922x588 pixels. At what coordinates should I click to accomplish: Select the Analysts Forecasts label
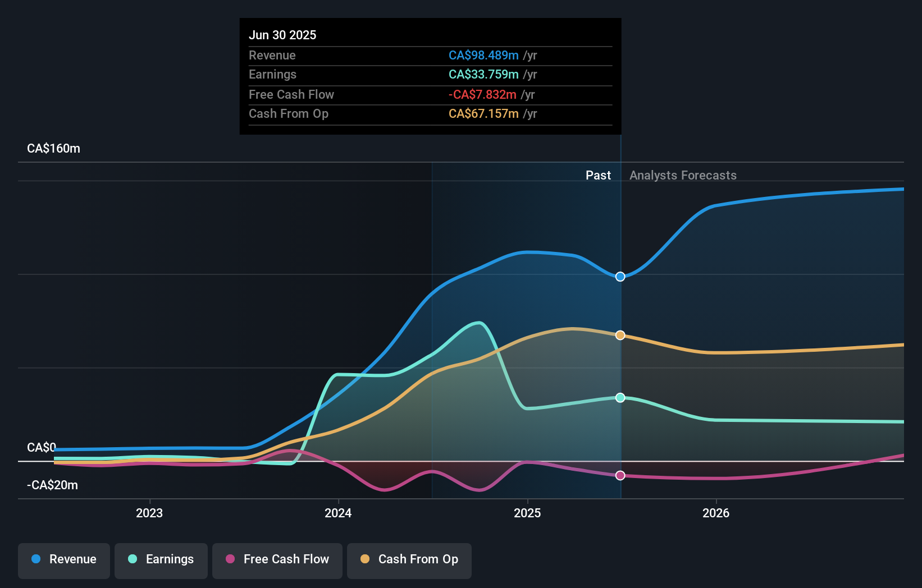683,175
